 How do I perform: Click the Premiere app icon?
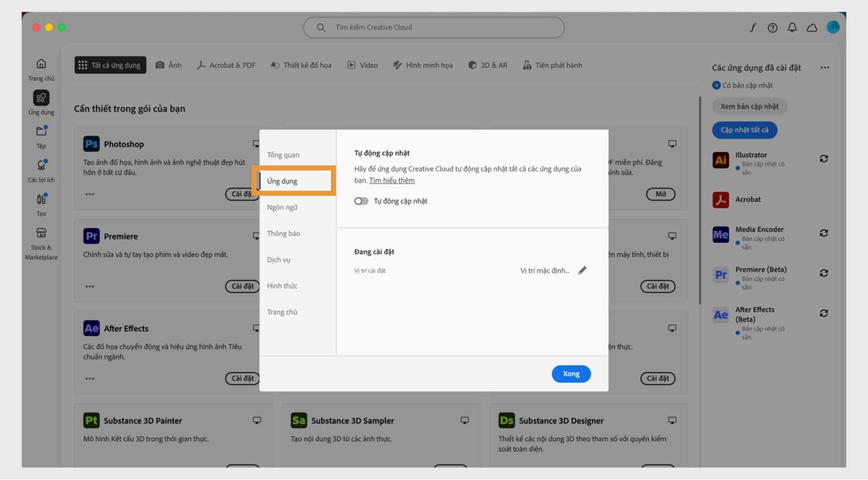pos(91,236)
